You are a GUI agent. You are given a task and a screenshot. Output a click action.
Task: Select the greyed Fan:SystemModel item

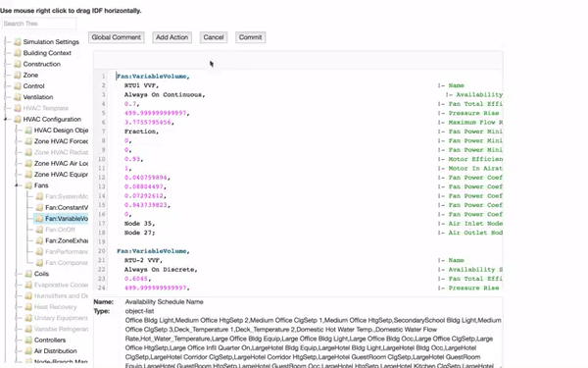tap(67, 196)
